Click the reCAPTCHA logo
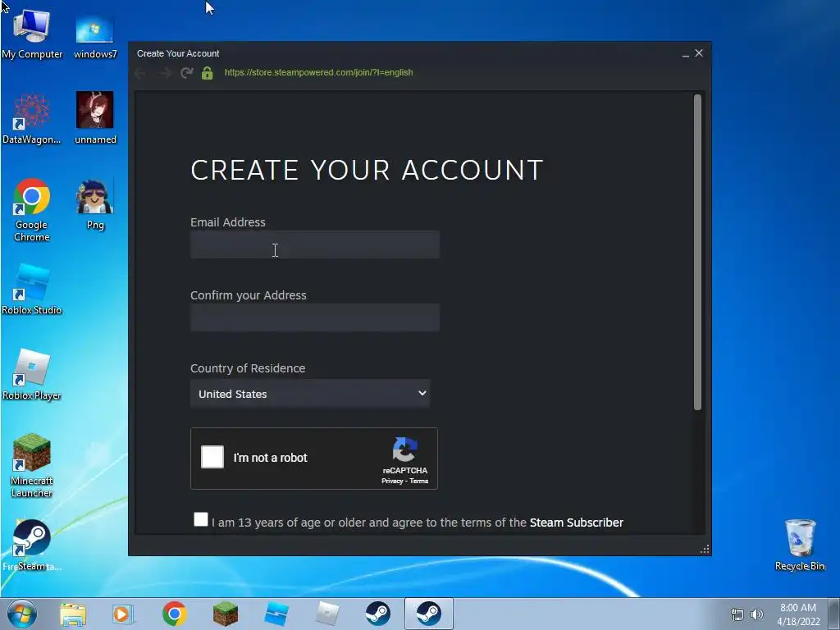 point(405,450)
